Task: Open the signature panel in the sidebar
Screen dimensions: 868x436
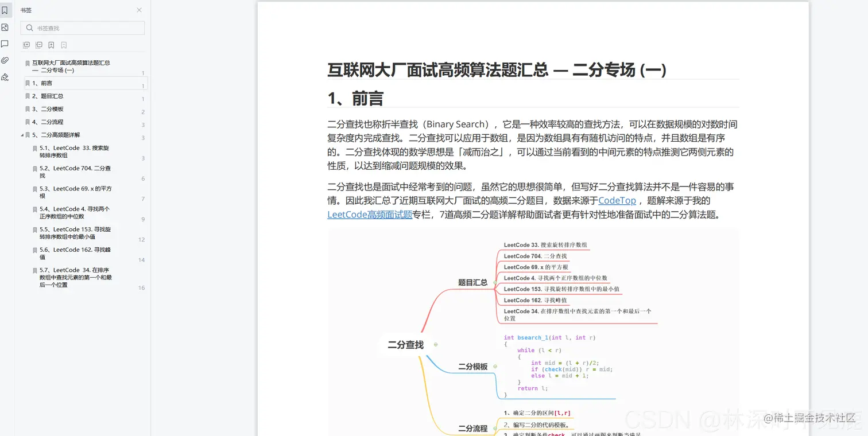Action: (5, 77)
